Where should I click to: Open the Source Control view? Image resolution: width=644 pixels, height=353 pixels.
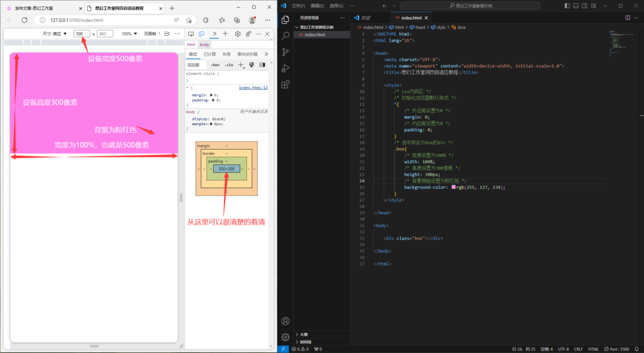286,52
